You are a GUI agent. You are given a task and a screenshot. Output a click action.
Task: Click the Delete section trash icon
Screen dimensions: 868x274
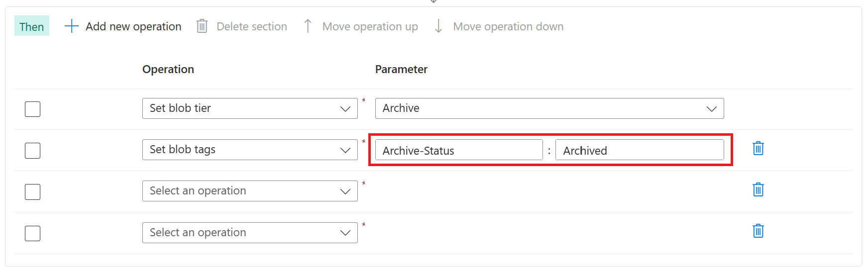pos(202,26)
